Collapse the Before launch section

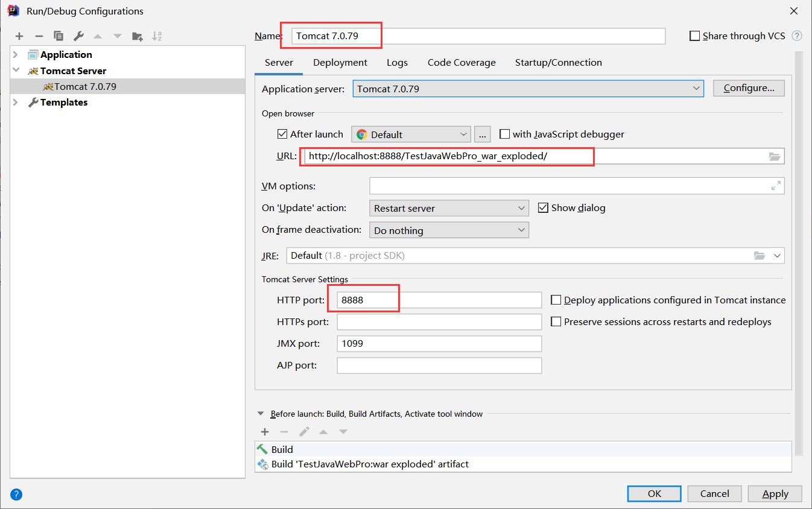click(x=261, y=414)
